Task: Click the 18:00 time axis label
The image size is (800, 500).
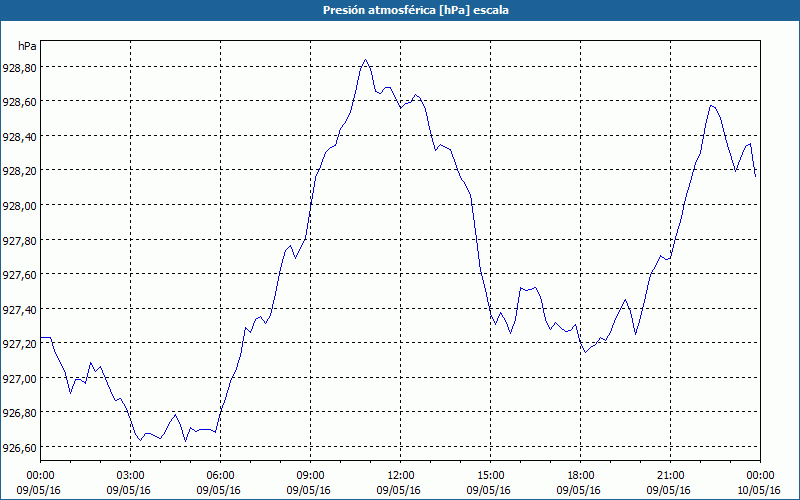Action: point(580,476)
